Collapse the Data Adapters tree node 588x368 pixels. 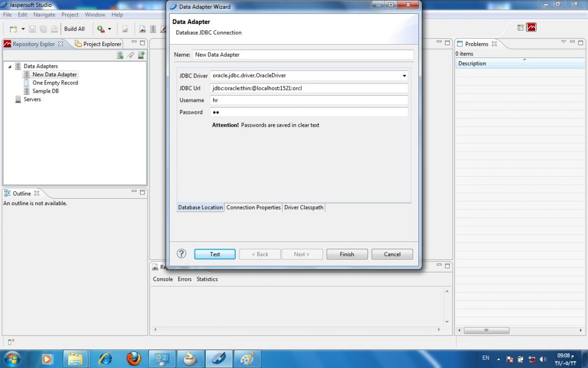coord(10,67)
